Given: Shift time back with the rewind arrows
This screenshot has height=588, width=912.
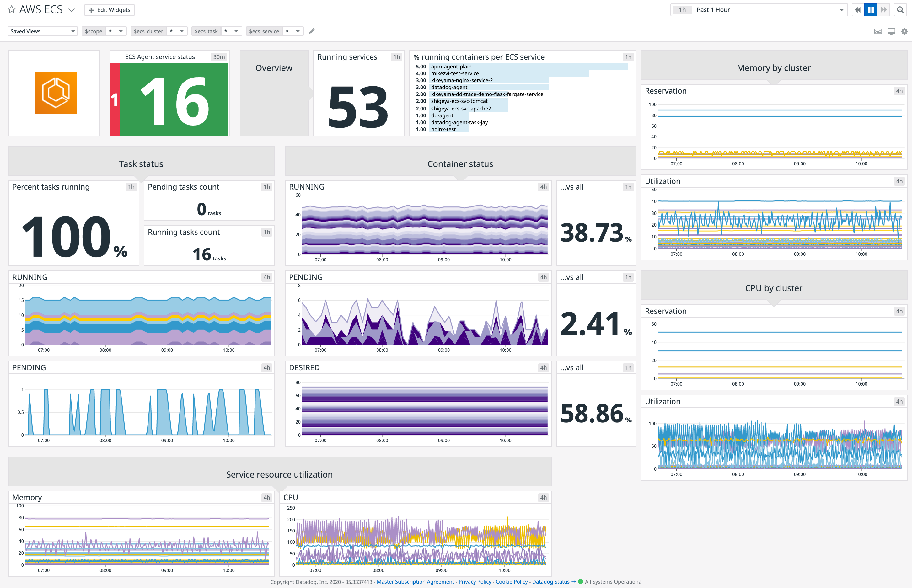Looking at the screenshot, I should [857, 9].
